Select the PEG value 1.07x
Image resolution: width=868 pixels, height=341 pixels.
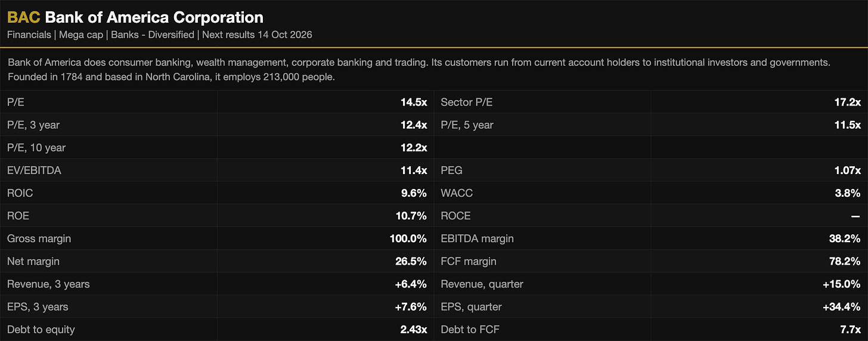point(847,170)
